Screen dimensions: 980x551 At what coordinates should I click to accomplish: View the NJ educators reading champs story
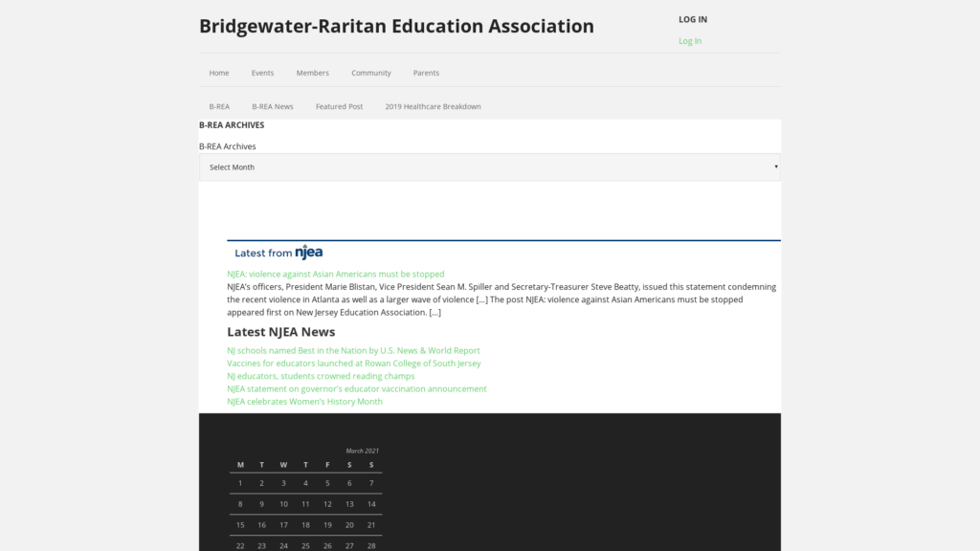click(x=321, y=376)
